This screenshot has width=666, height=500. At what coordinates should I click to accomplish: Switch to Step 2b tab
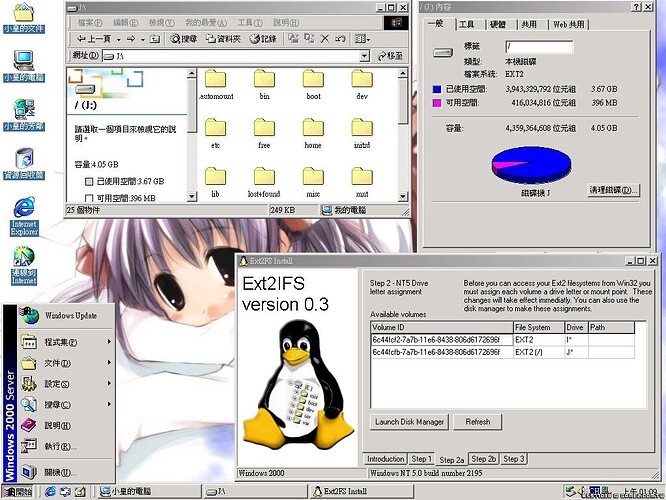(x=483, y=459)
